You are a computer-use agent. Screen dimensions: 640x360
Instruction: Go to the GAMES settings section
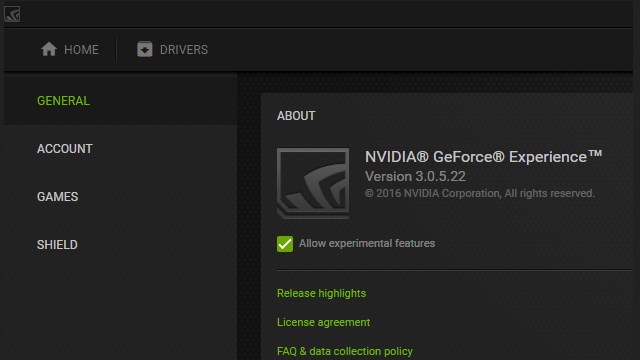coord(57,197)
